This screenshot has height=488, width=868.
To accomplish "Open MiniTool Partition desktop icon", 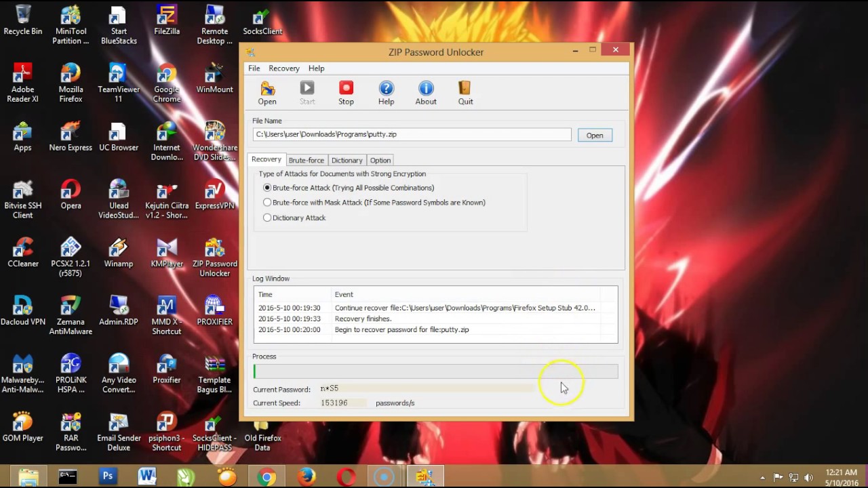I will point(71,25).
